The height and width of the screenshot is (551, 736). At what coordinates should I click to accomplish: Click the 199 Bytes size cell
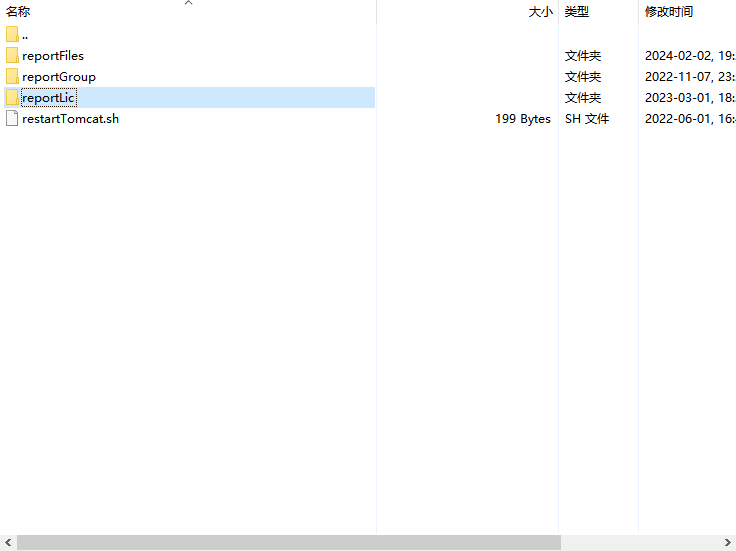point(523,119)
